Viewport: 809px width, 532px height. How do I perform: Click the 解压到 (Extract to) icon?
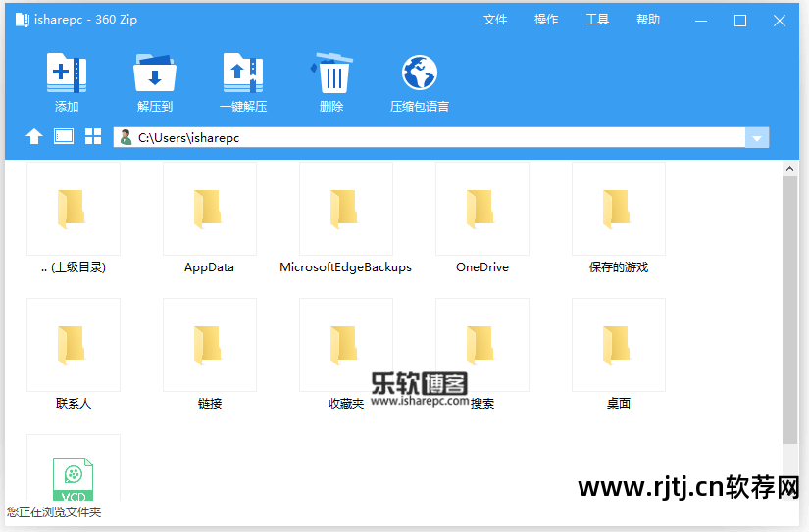[x=155, y=73]
